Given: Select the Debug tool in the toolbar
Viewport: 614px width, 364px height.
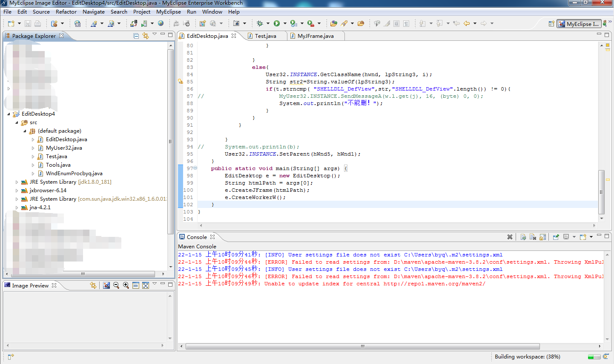Looking at the screenshot, I should click(260, 23).
